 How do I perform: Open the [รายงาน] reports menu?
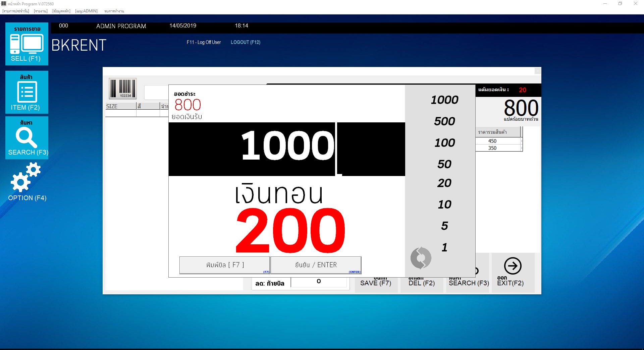click(x=41, y=11)
